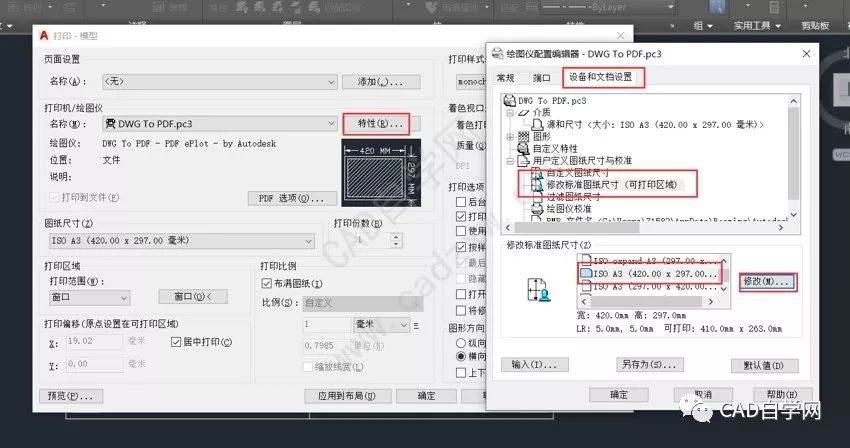Switch to the 常规 tab
Screen dimensions: 850x448
pos(505,78)
